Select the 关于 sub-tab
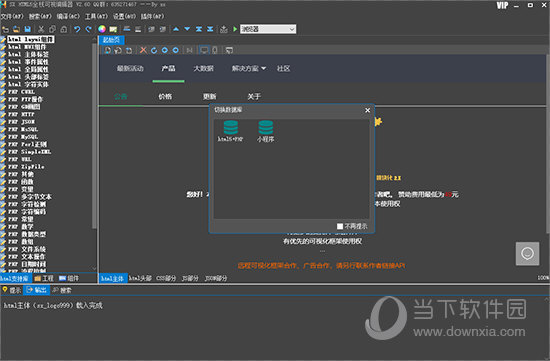 254,96
